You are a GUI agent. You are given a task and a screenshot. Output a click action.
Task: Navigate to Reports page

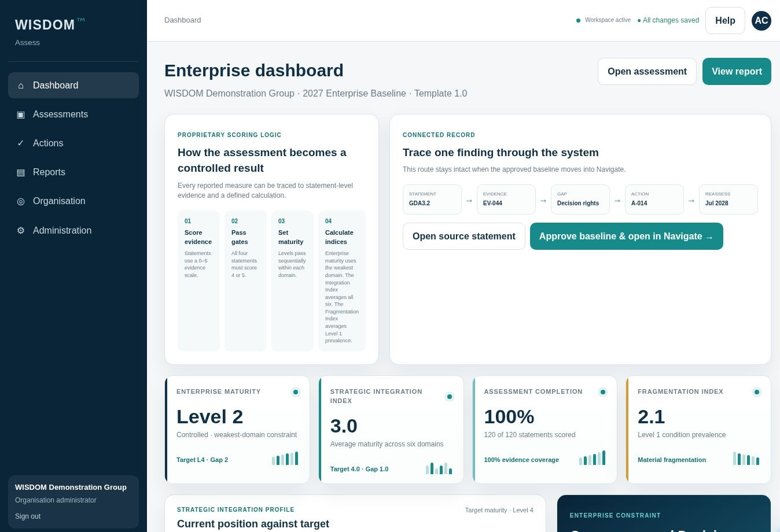[x=73, y=172]
